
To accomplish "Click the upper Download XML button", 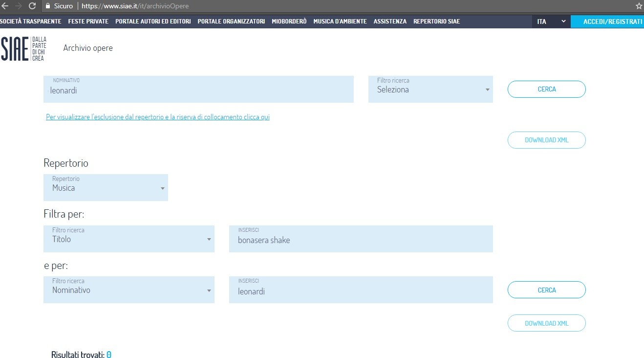I will click(547, 140).
